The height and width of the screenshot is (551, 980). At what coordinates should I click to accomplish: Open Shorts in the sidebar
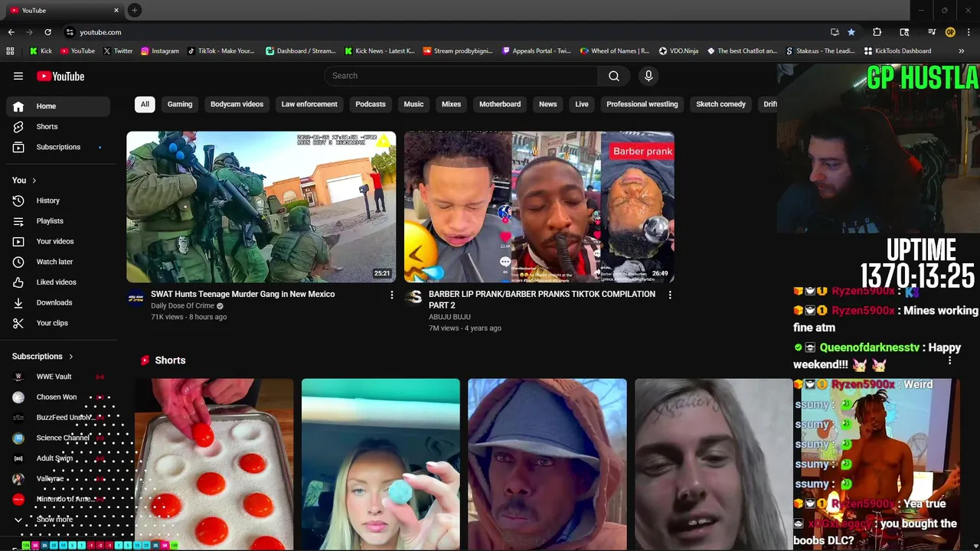tap(58, 126)
